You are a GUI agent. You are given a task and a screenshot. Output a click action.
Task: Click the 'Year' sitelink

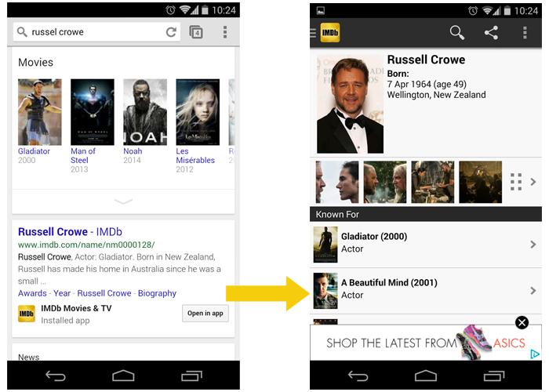pyautogui.click(x=62, y=293)
